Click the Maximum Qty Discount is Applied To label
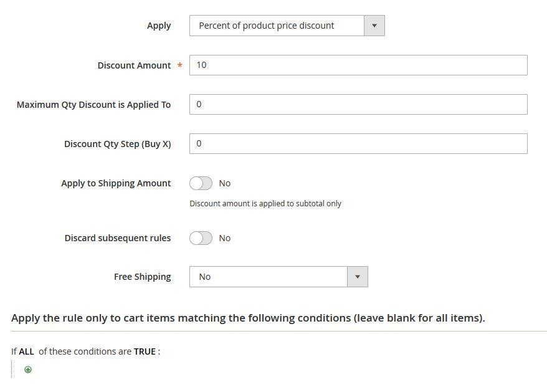Image resolution: width=547 pixels, height=392 pixels. (94, 105)
